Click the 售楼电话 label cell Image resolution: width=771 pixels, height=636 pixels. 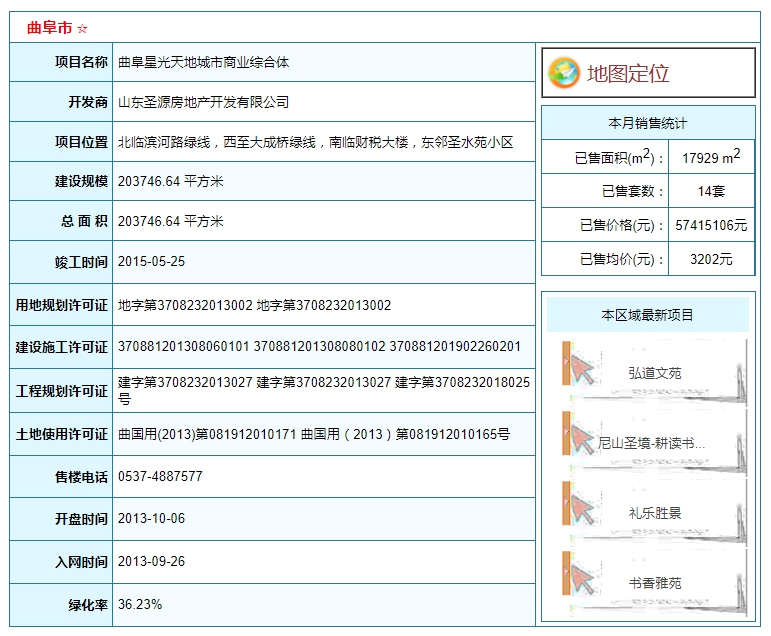click(x=61, y=477)
